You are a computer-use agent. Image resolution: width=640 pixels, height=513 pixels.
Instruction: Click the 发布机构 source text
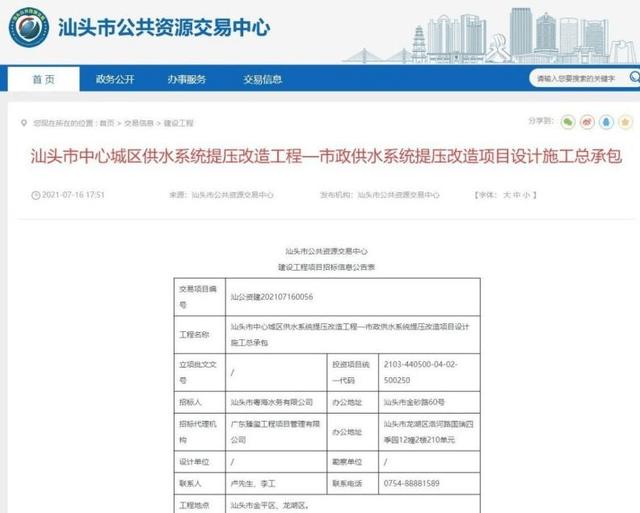click(380, 195)
